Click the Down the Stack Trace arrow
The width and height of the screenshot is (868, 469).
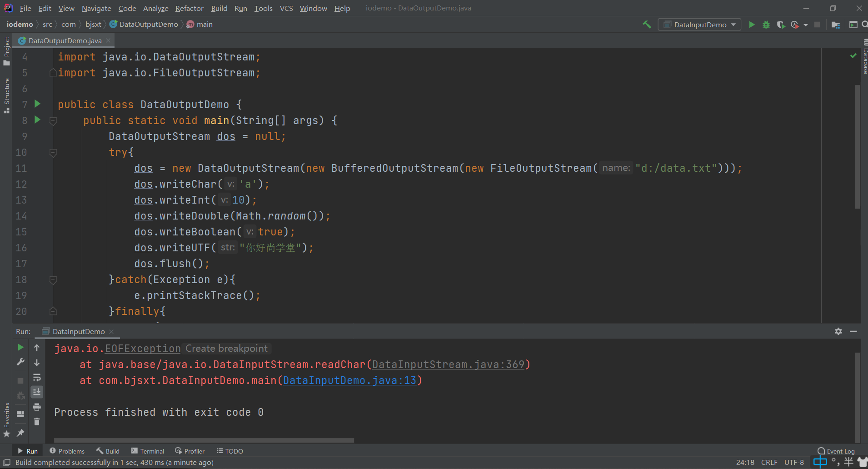(x=37, y=362)
